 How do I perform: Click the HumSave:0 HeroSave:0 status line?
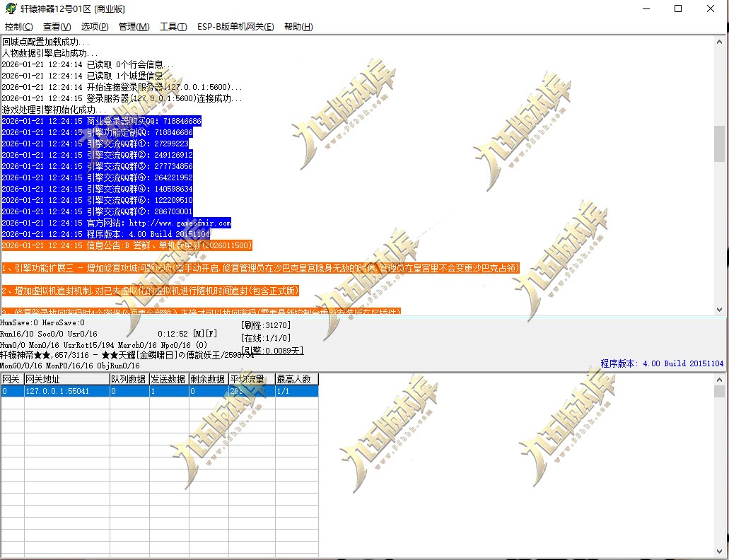click(x=42, y=322)
